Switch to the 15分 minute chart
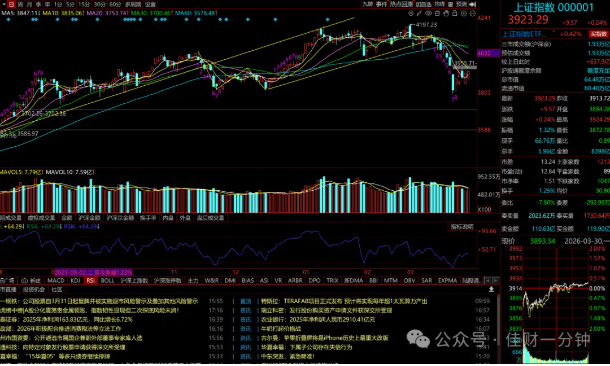Viewport: 610px width, 366px height. point(84,4)
